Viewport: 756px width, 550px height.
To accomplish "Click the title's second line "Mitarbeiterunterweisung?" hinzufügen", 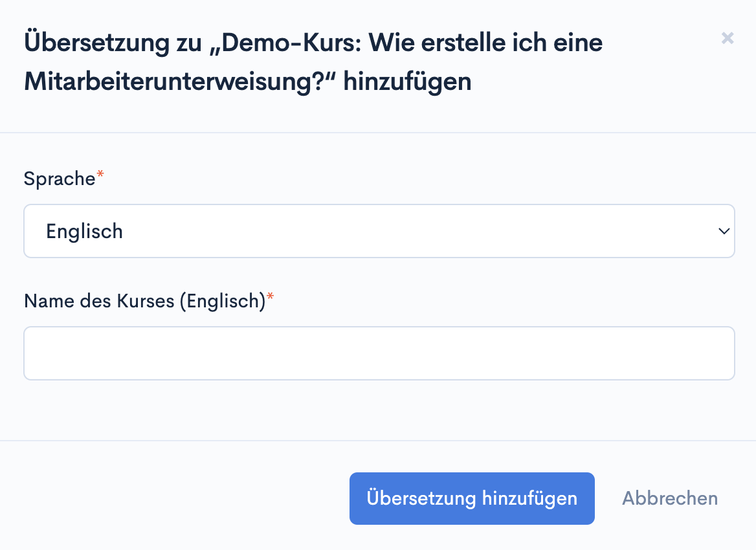I will [x=247, y=82].
